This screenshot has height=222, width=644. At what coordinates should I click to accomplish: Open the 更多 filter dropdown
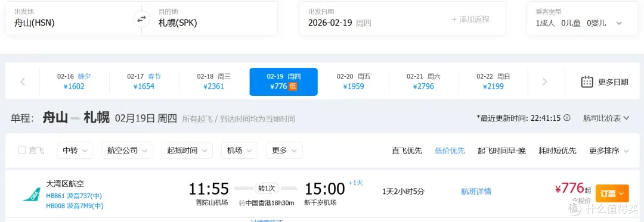[284, 151]
